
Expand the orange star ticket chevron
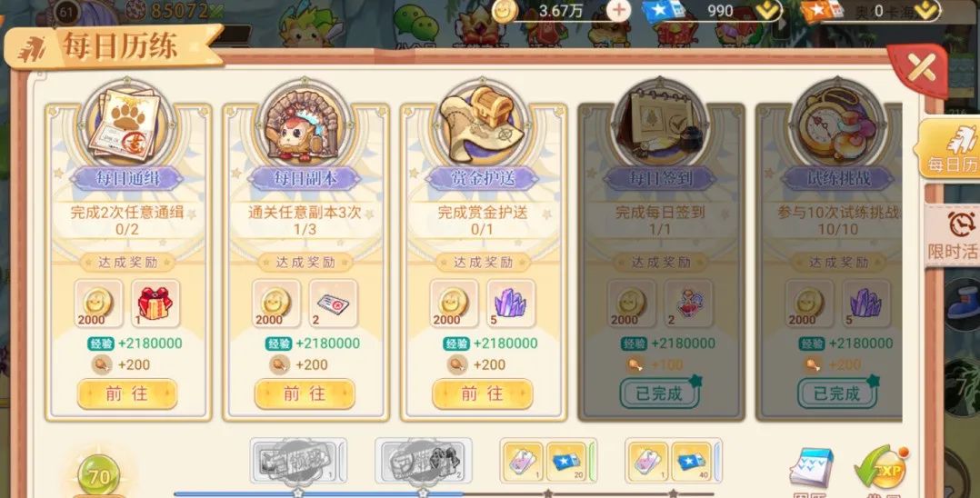[x=926, y=10]
